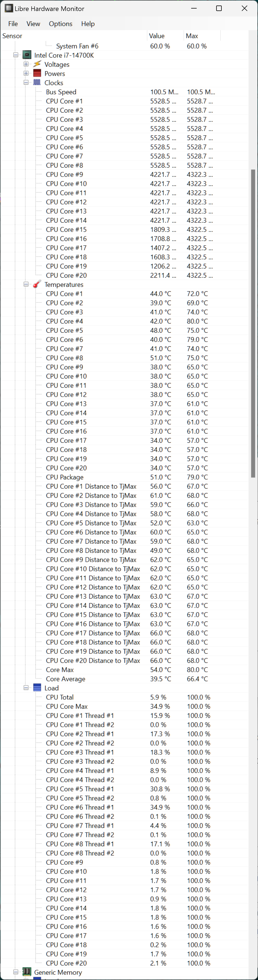
Task: Click the 5.9 % CPU Total value
Action: pyautogui.click(x=158, y=697)
